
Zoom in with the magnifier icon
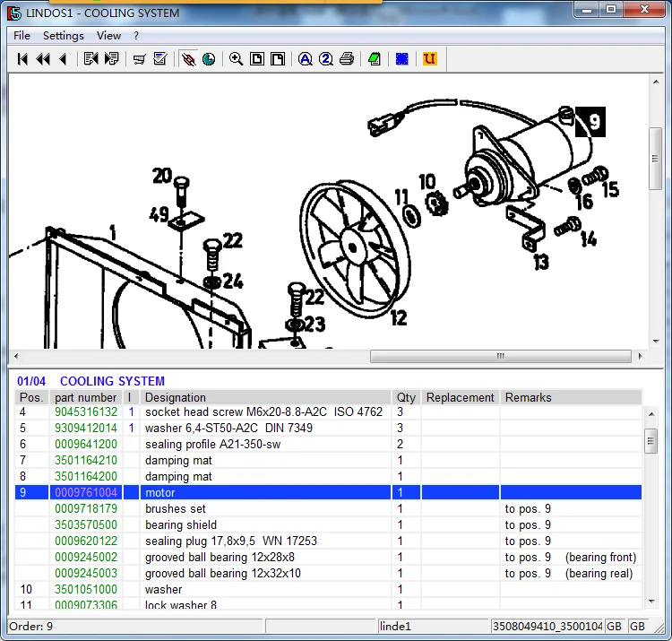[236, 59]
